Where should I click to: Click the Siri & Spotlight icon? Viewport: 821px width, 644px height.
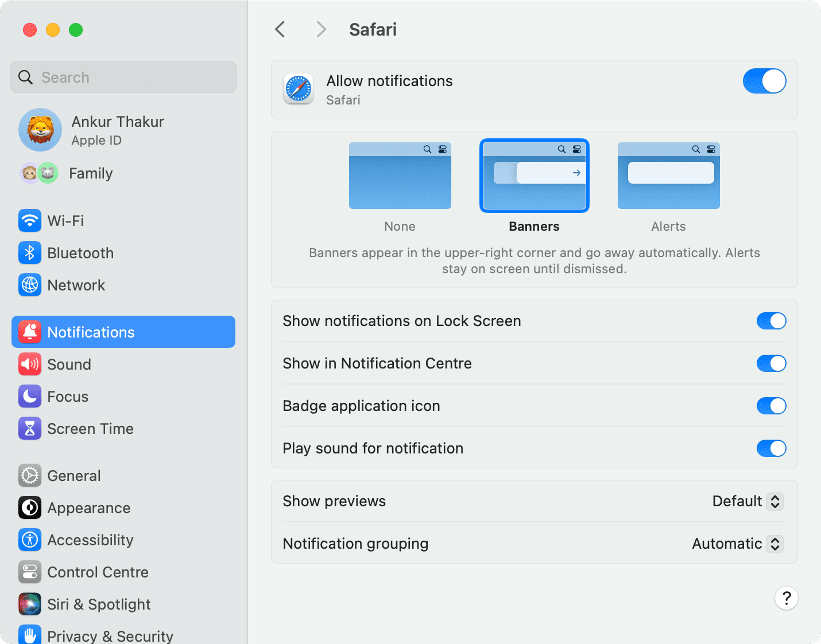[29, 604]
